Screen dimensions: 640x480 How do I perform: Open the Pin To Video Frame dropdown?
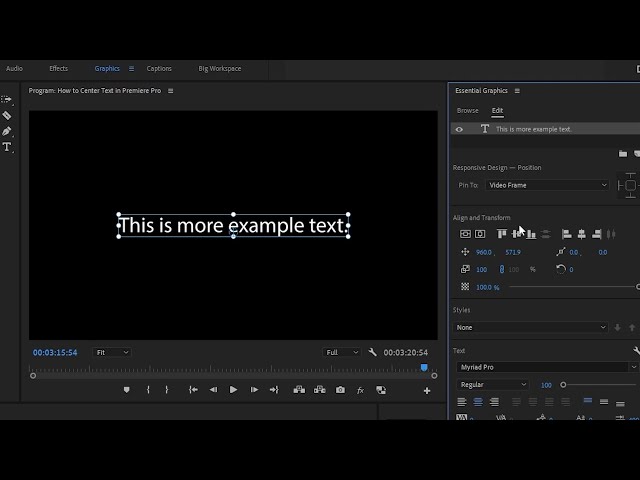tap(547, 185)
